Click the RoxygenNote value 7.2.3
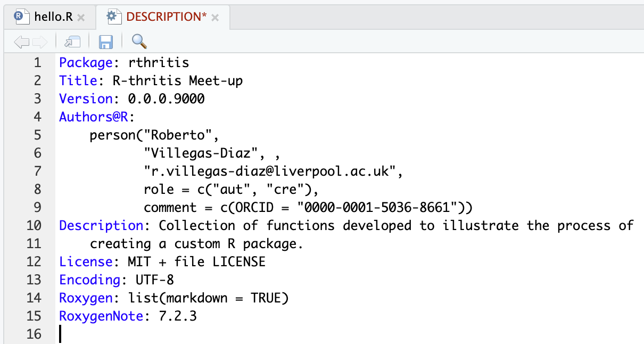Screen dimensions: 644x344 178,316
